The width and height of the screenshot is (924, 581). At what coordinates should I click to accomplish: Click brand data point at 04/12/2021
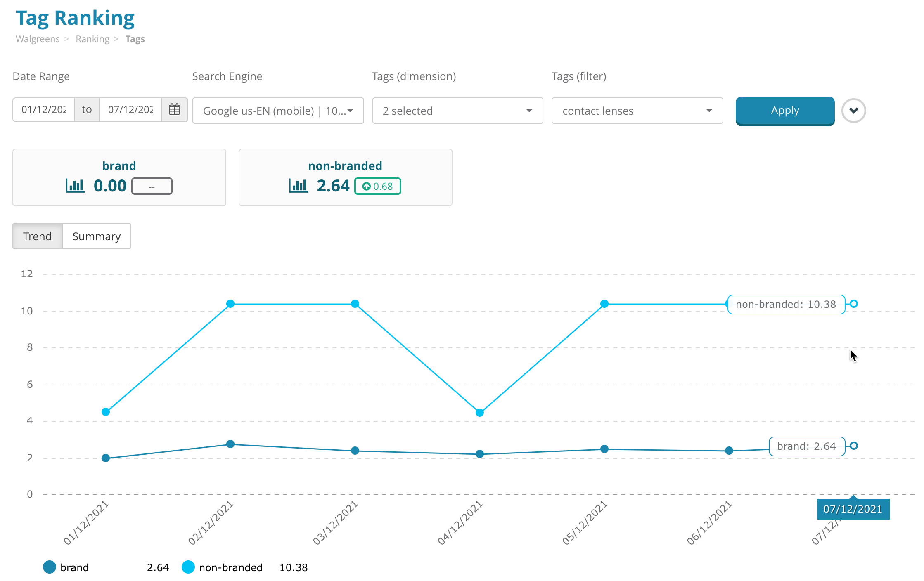(479, 454)
